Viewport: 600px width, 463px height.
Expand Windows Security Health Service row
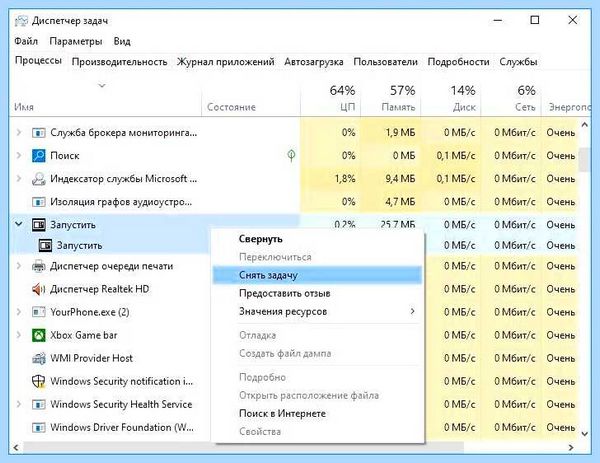tap(18, 404)
